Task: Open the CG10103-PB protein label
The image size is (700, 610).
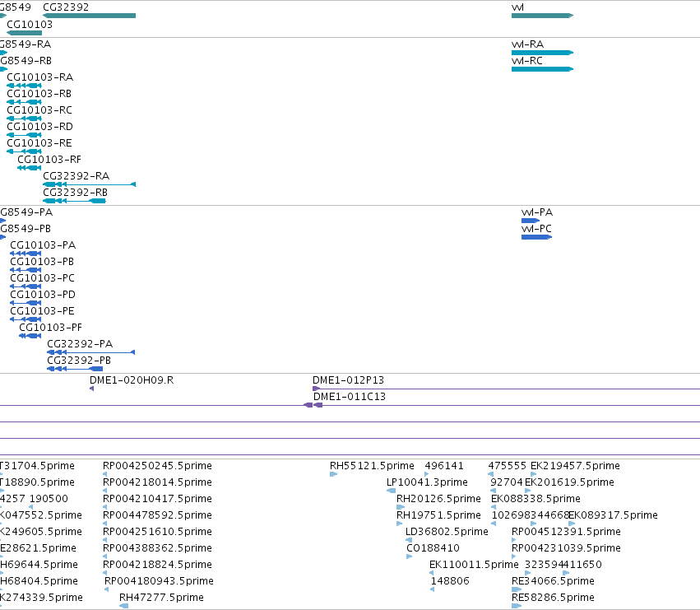Action: click(x=42, y=262)
